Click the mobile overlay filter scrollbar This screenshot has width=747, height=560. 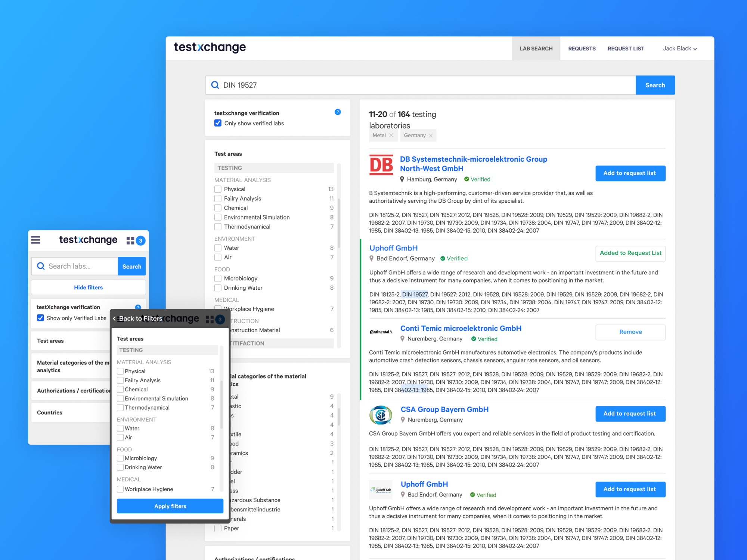221,405
